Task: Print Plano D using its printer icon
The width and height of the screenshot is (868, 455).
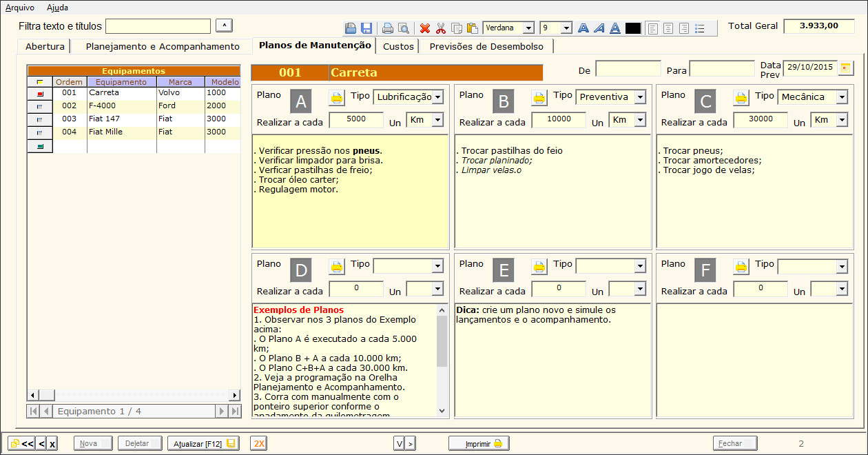Action: (x=337, y=266)
